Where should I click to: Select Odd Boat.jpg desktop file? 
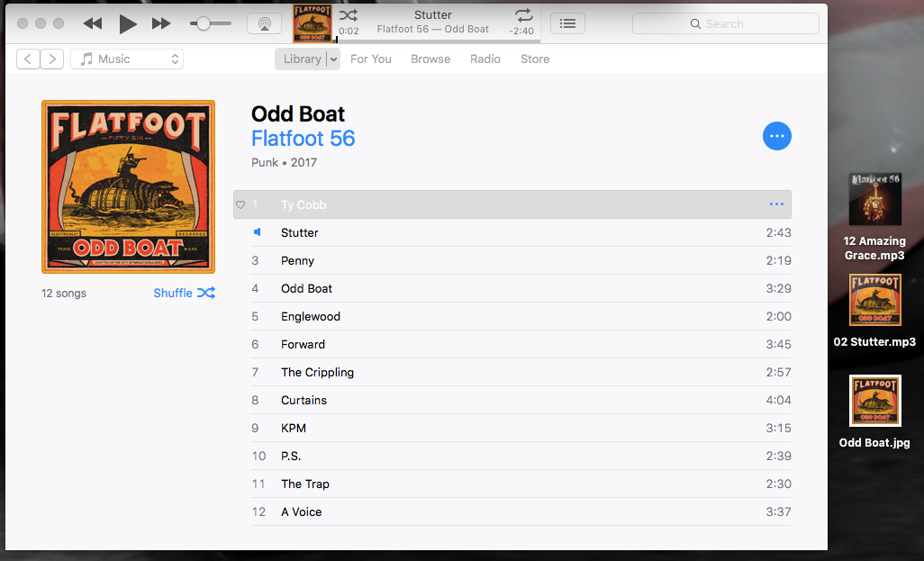[x=874, y=412]
